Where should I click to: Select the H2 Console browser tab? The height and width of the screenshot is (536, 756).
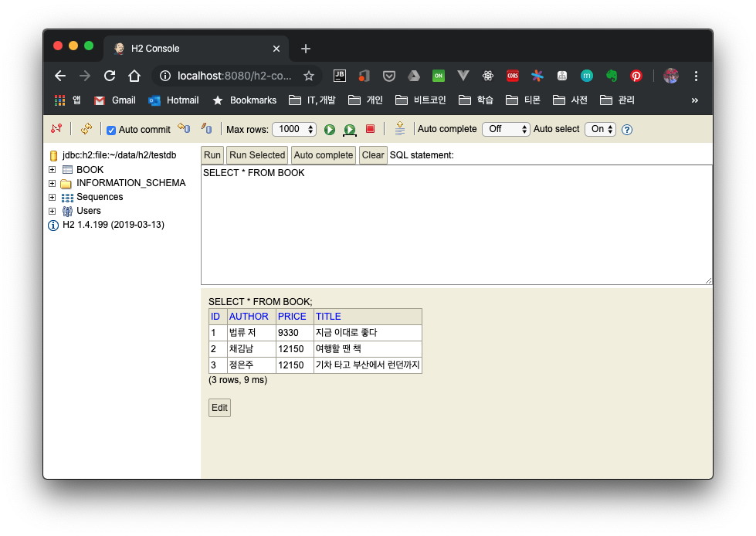click(x=193, y=49)
